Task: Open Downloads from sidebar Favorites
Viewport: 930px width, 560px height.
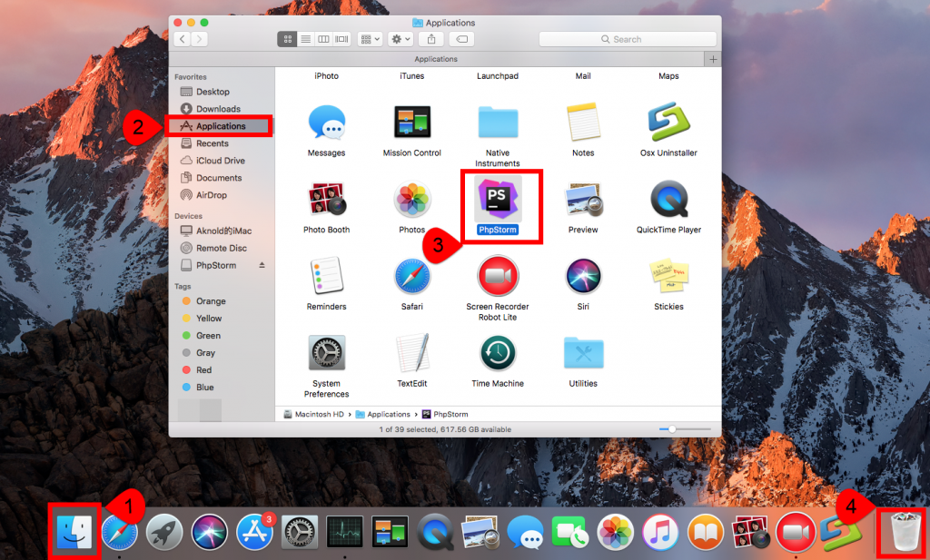Action: [x=218, y=109]
